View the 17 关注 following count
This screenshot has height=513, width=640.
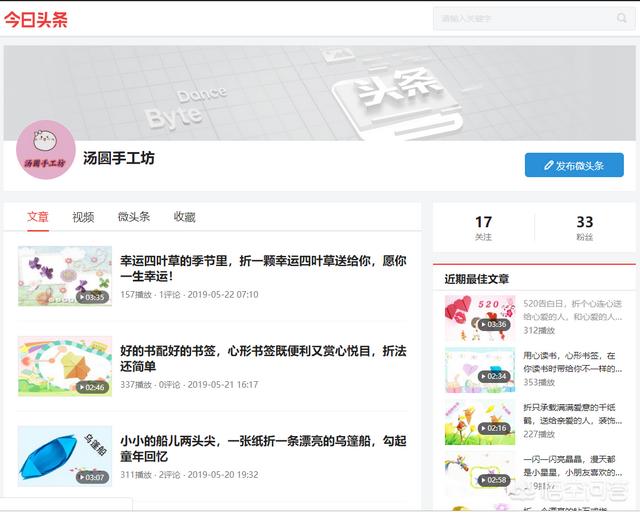(x=483, y=228)
